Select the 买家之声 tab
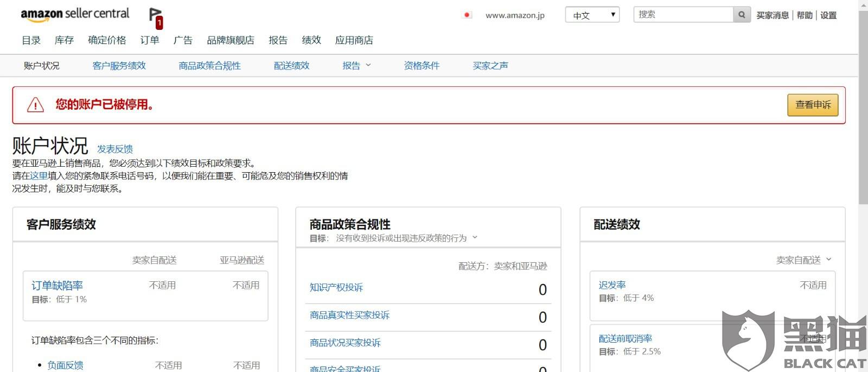Viewport: 868px width, 372px height. tap(490, 66)
